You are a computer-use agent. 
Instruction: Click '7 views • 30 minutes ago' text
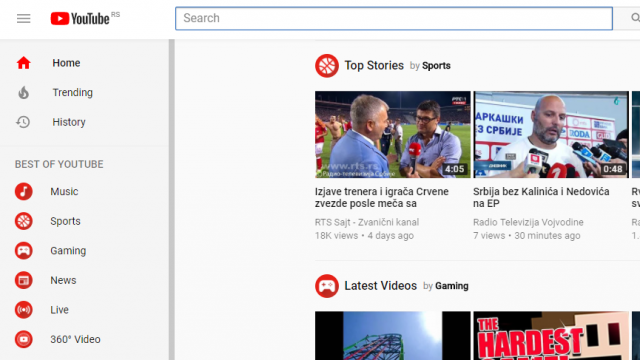527,236
